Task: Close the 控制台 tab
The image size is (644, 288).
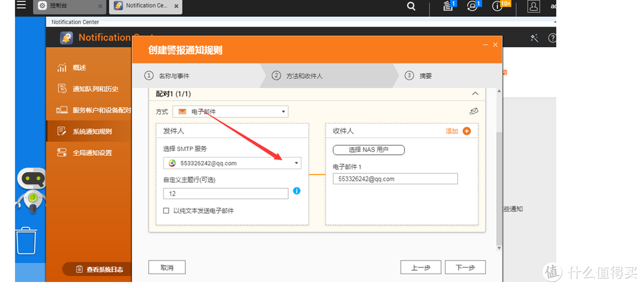Action: tap(100, 6)
